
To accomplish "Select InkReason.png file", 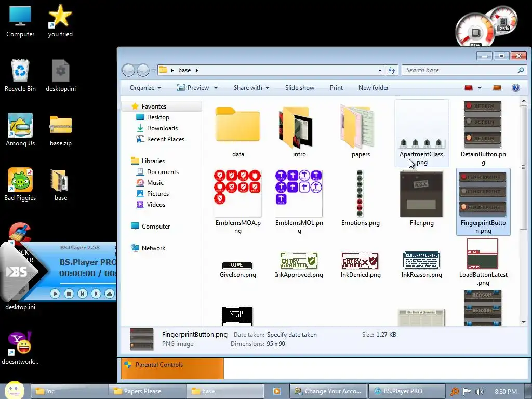I will [x=421, y=265].
